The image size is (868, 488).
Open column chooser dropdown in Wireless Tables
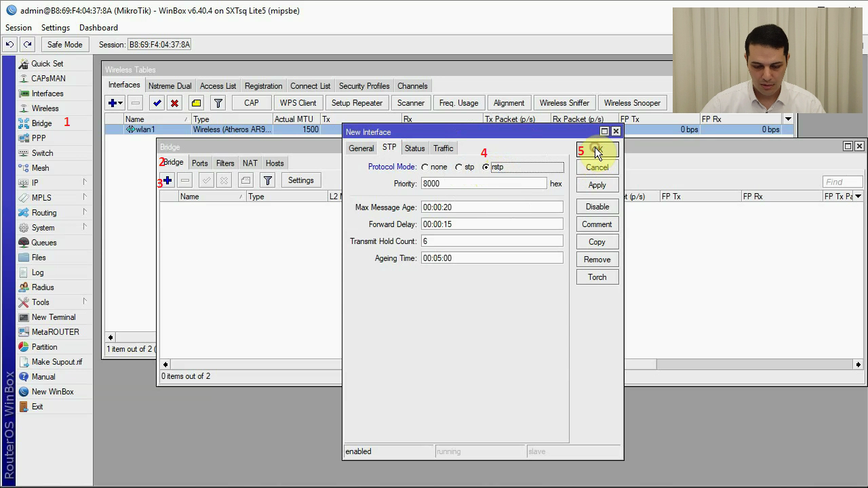pos(788,119)
